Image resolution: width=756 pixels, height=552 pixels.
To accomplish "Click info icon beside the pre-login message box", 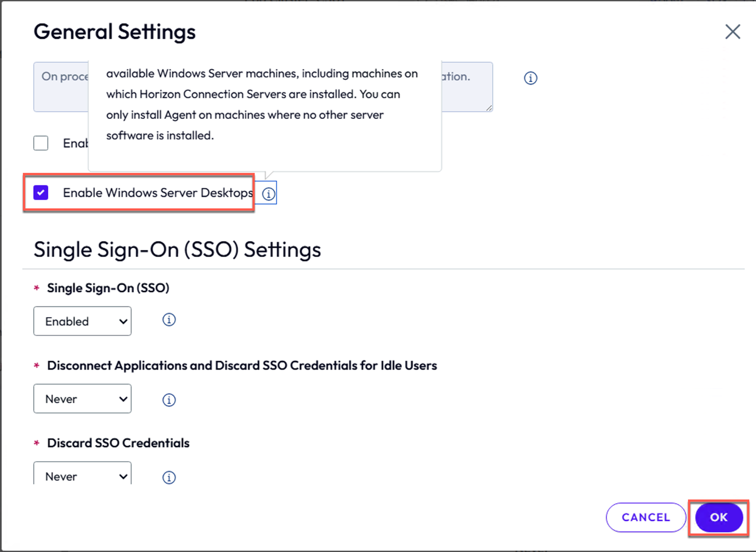I will click(x=530, y=78).
